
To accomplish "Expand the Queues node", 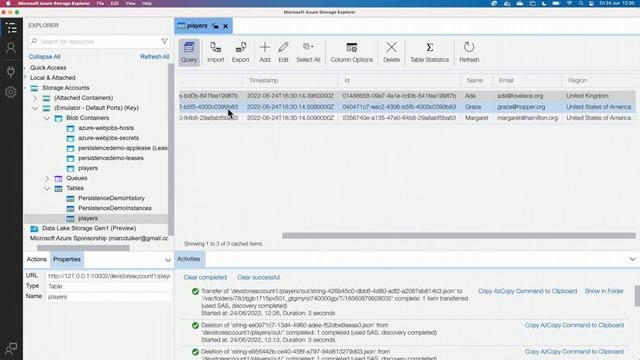I will 47,178.
